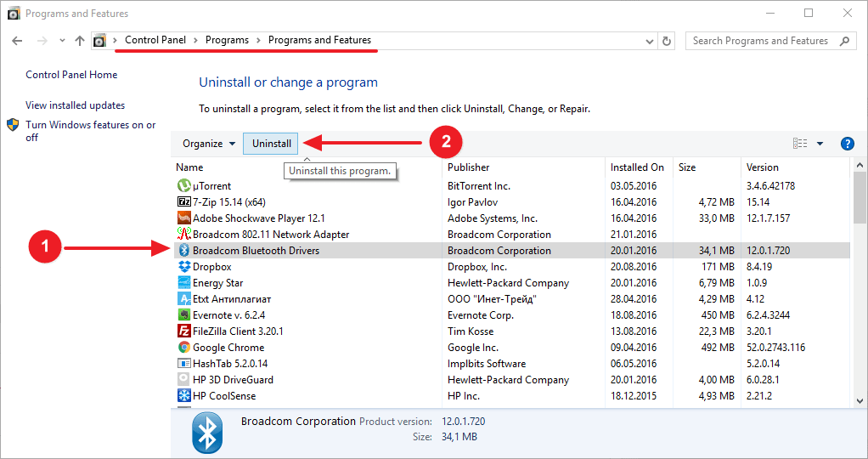Screen dimensions: 868x459
Task: Click the change view icon
Action: tap(800, 144)
